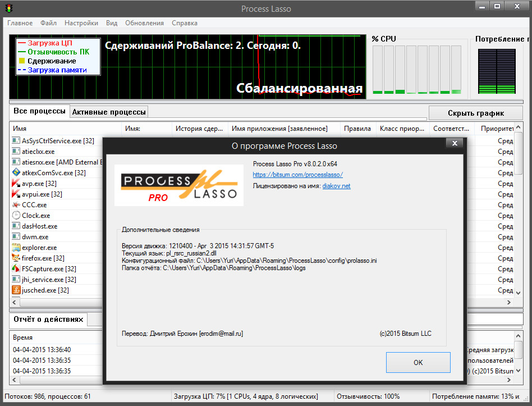Select the dasHost.exe process icon
Screen dimensions: 532x406
(x=16, y=226)
